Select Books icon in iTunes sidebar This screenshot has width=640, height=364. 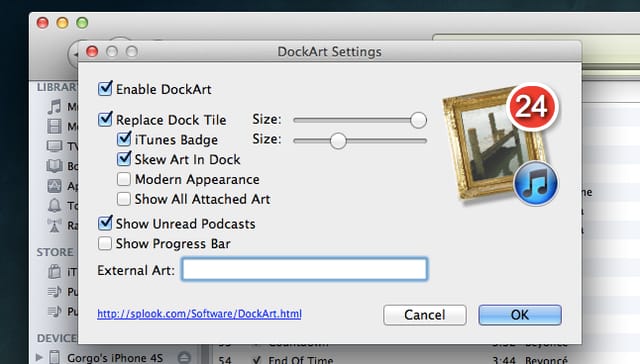click(x=54, y=166)
